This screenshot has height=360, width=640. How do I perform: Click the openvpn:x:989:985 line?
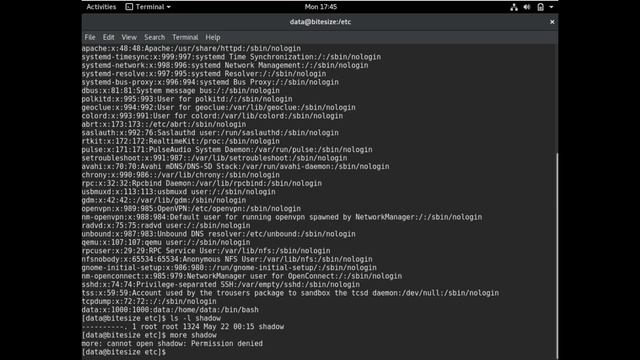coord(191,209)
